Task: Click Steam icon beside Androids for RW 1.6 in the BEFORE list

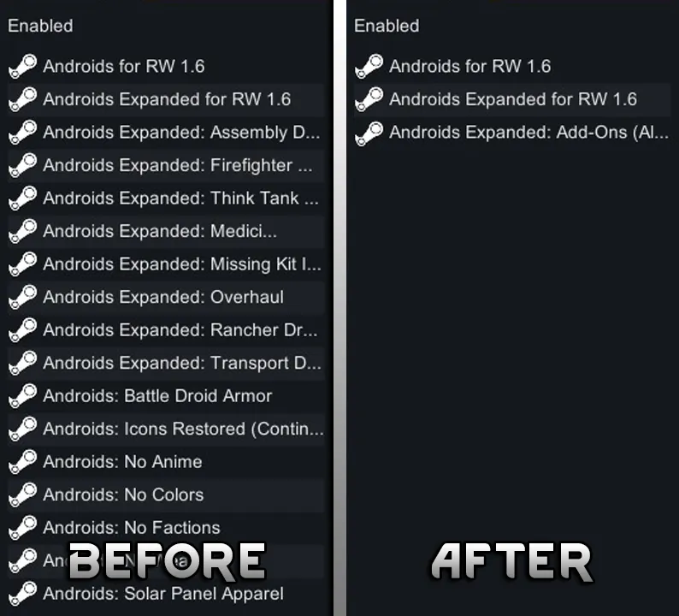Action: (23, 67)
